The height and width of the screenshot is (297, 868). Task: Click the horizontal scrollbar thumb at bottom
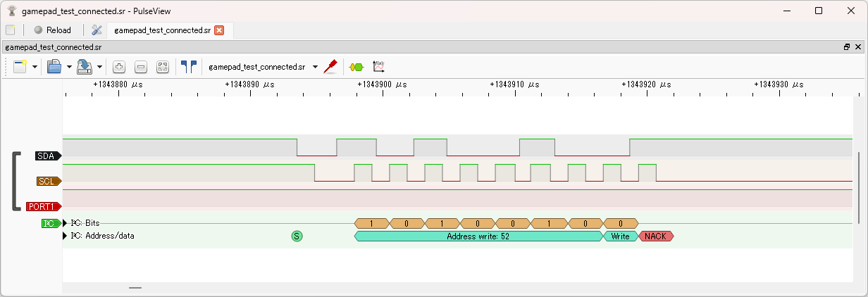(135, 288)
